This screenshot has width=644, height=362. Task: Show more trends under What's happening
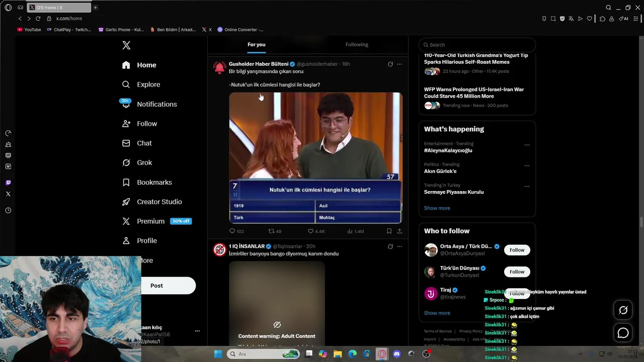tap(437, 208)
